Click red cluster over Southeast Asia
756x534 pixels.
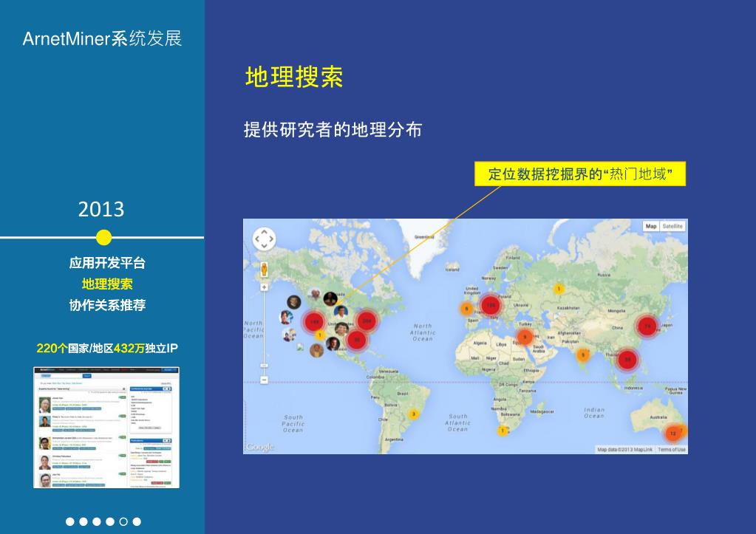pos(627,359)
